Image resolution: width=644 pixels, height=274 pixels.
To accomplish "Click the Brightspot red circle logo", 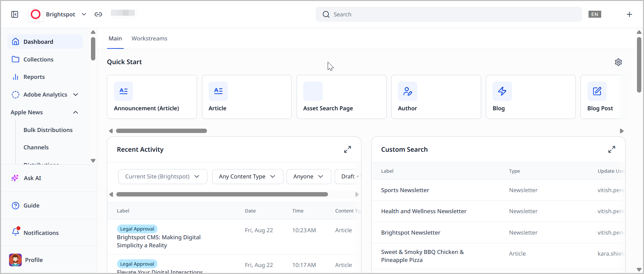I will (35, 14).
